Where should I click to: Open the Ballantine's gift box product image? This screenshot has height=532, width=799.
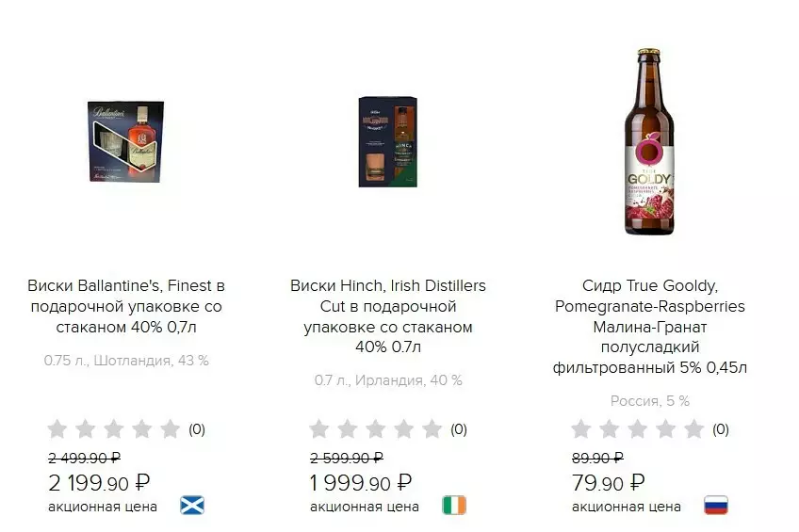(x=126, y=143)
